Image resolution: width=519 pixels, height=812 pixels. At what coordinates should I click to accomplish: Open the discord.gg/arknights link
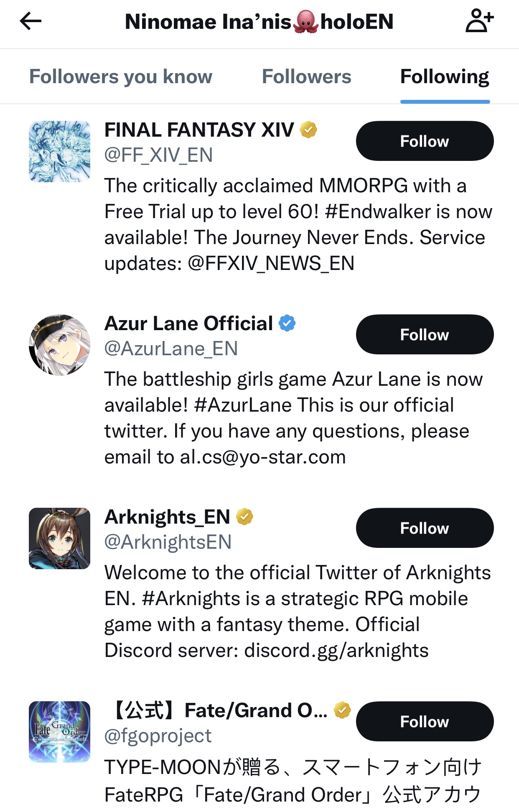336,650
